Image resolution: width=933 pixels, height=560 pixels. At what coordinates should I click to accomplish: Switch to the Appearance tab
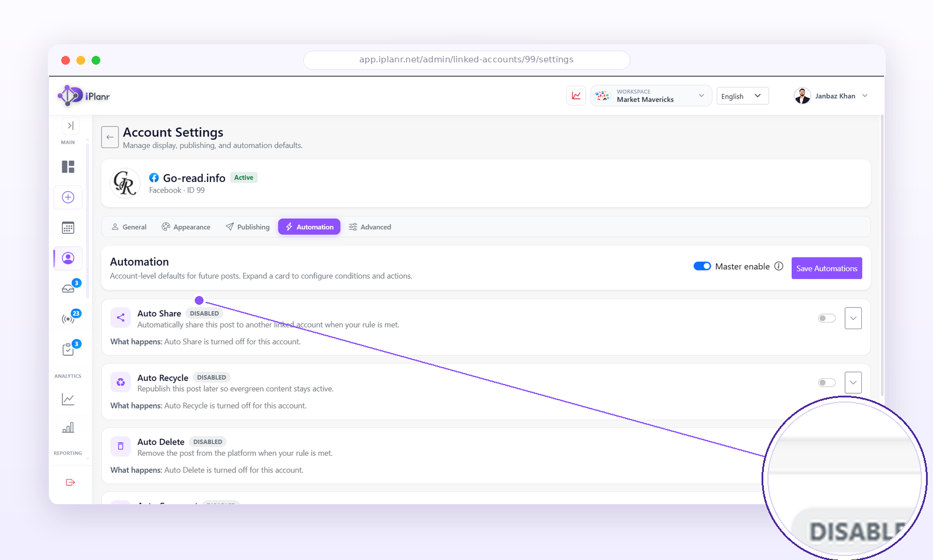coord(186,227)
